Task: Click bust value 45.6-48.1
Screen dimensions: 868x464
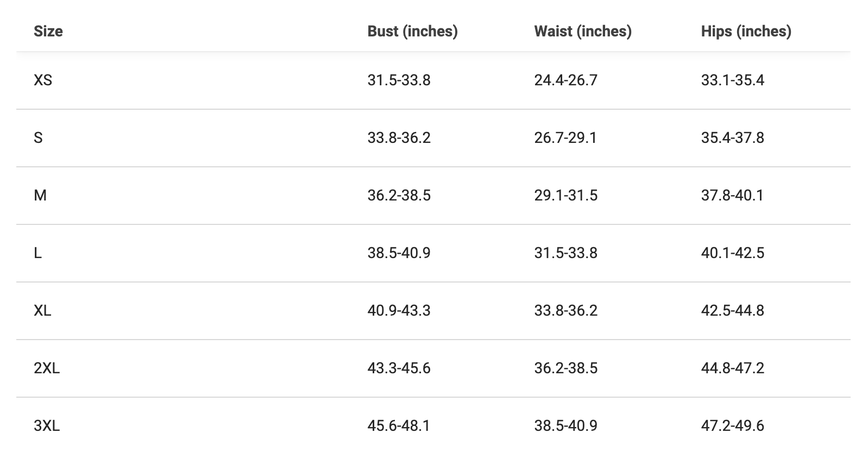Action: point(399,426)
